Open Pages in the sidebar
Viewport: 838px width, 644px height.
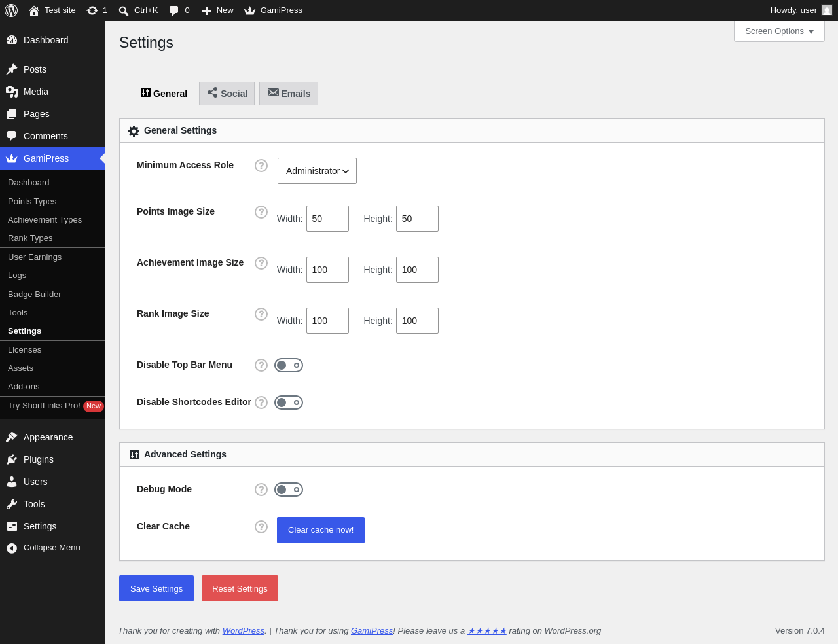point(52,114)
